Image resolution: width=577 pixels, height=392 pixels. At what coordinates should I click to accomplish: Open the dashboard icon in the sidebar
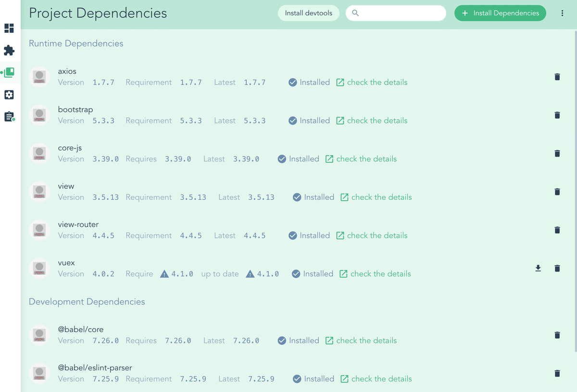[9, 28]
